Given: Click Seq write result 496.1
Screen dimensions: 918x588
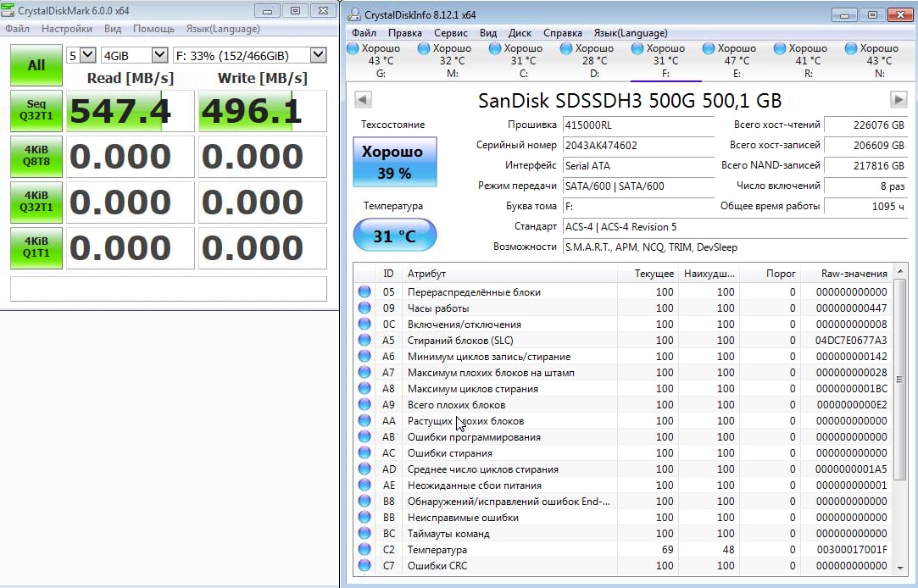Looking at the screenshot, I should pos(262,111).
